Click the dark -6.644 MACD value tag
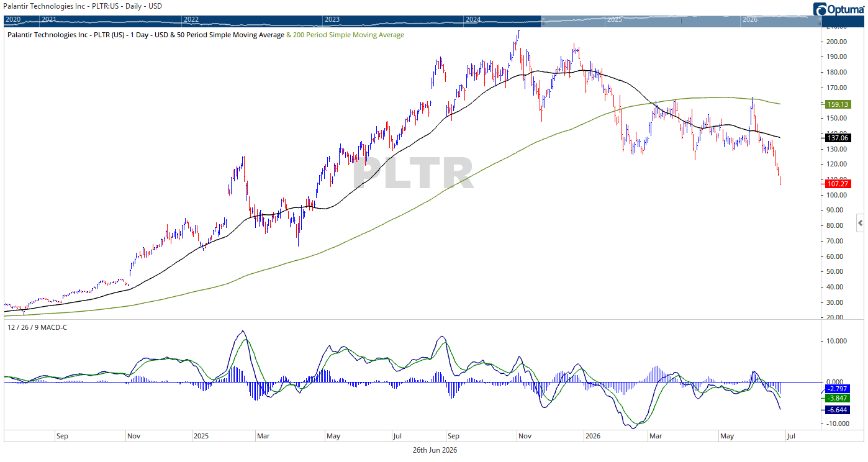The width and height of the screenshot is (868, 462). 837,410
